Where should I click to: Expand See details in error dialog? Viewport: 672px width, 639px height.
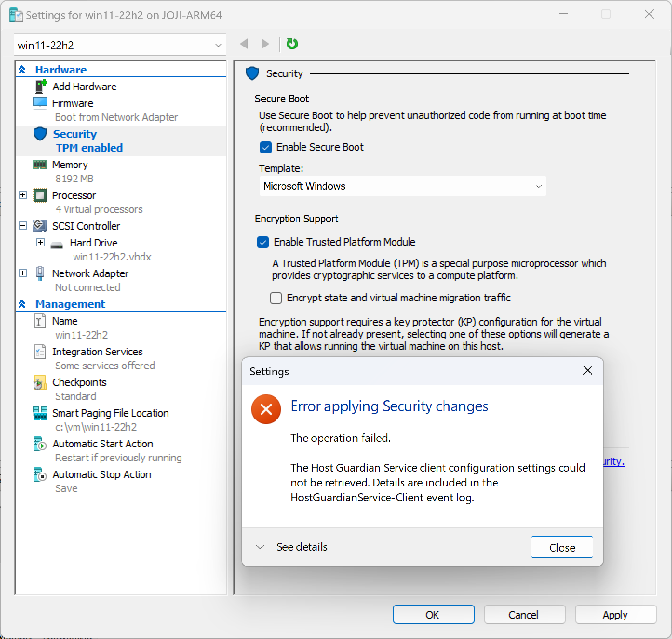(293, 547)
